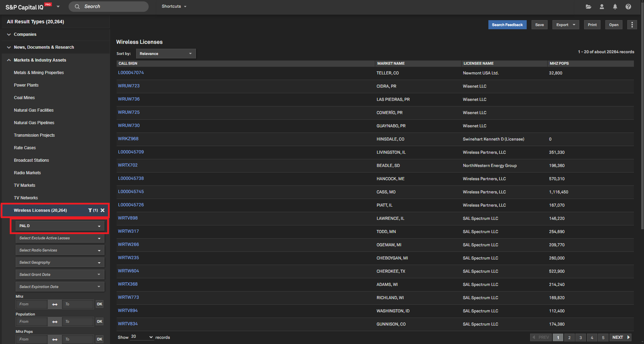
Task: Click the Search Feedback button
Action: [507, 25]
